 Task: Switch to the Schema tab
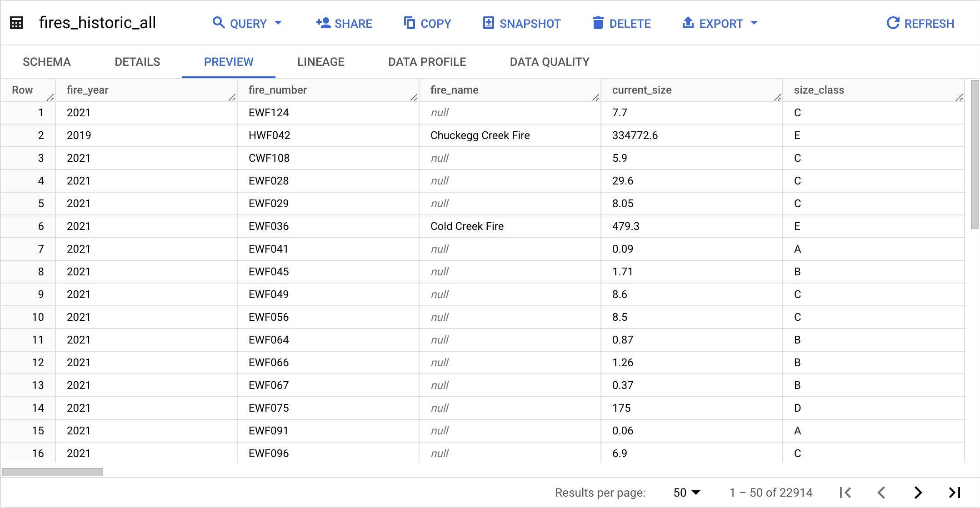click(x=47, y=62)
